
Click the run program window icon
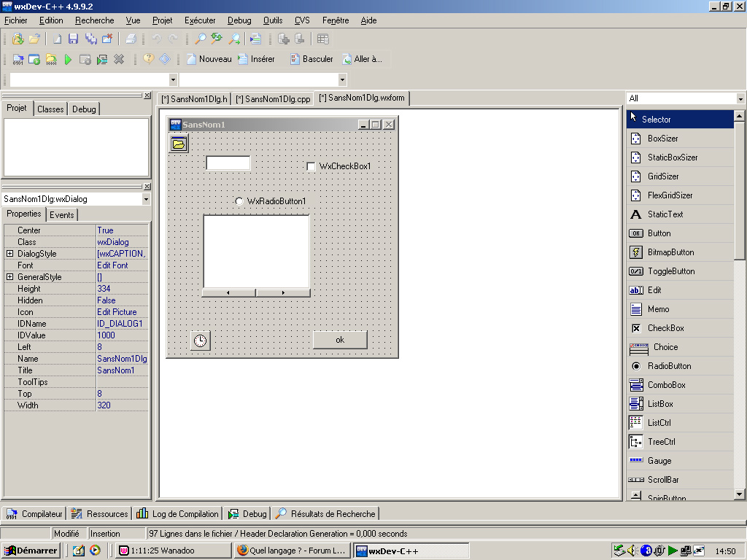pos(34,59)
